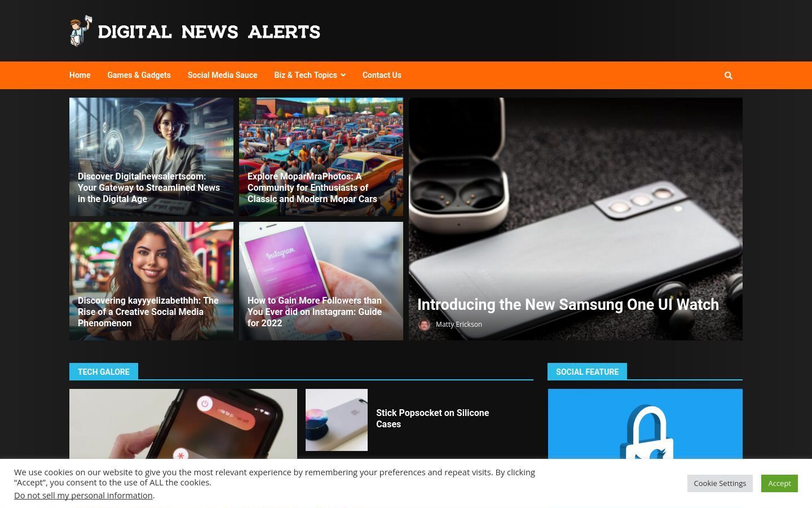
Task: Select the Tech Galore section heading
Action: coord(104,371)
